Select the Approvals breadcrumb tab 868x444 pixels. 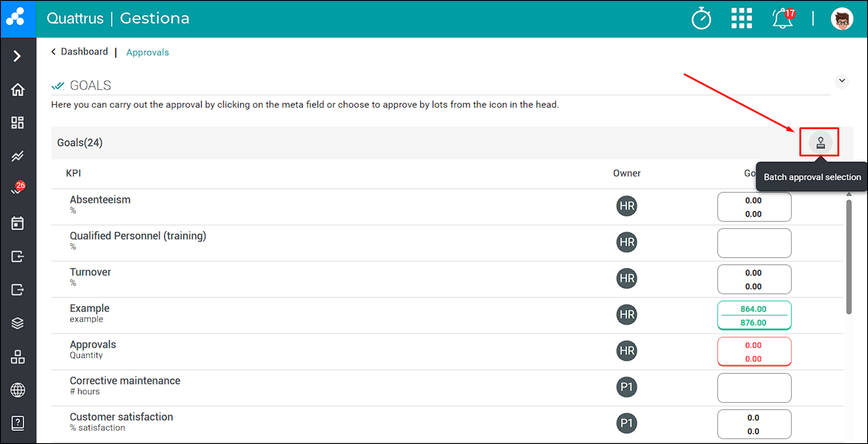[147, 52]
